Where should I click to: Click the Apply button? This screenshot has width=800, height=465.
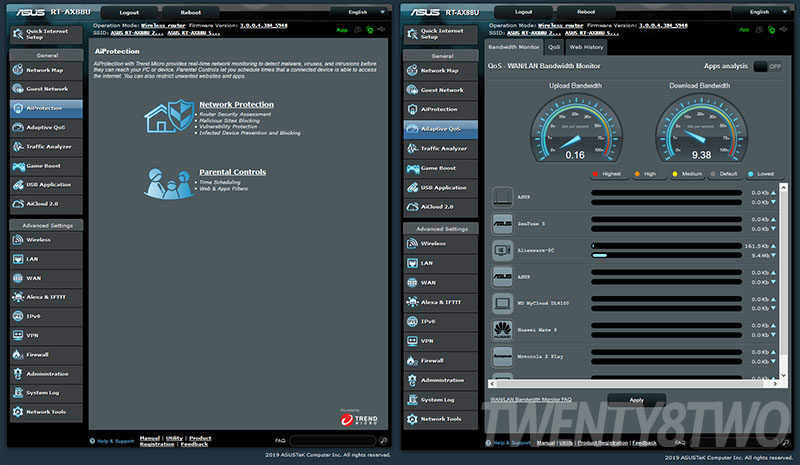click(x=636, y=400)
